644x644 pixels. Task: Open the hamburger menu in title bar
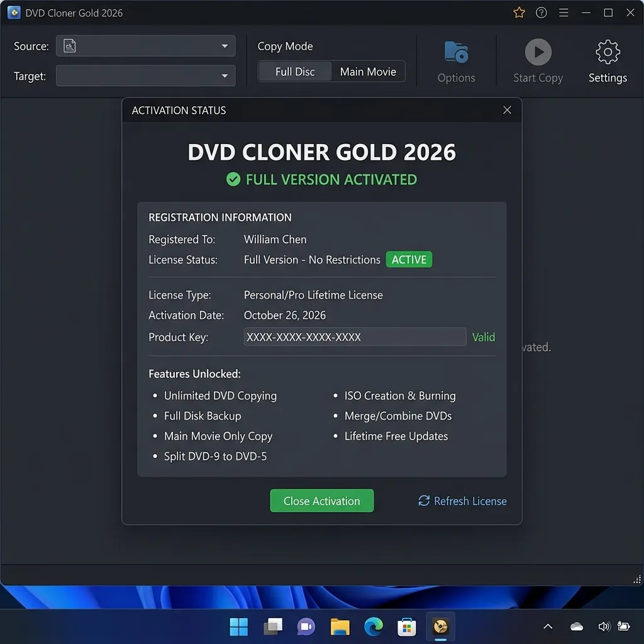pos(563,13)
